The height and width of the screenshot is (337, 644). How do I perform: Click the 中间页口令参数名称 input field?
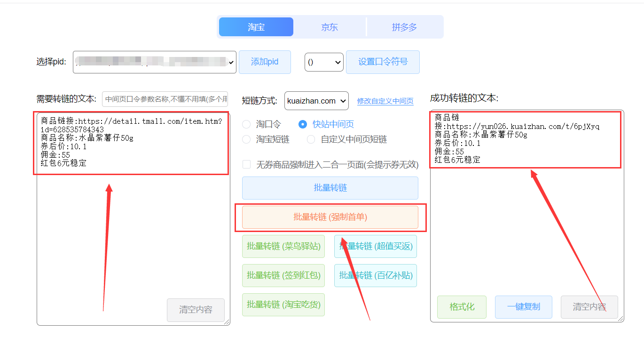click(165, 99)
